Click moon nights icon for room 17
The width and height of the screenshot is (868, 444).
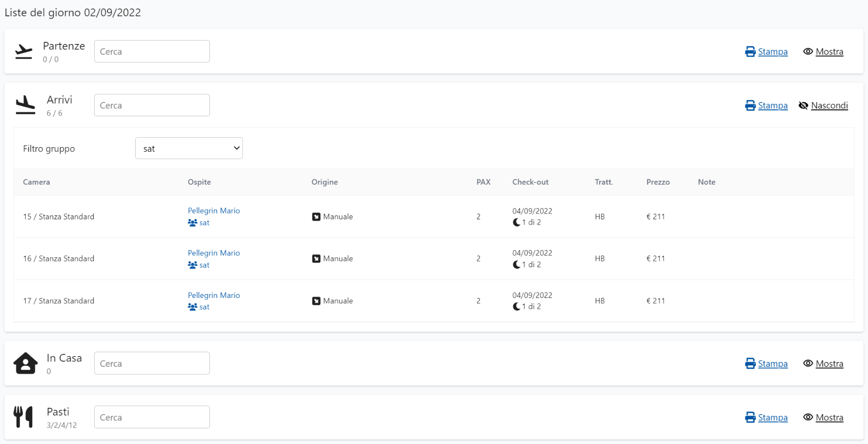click(x=517, y=307)
